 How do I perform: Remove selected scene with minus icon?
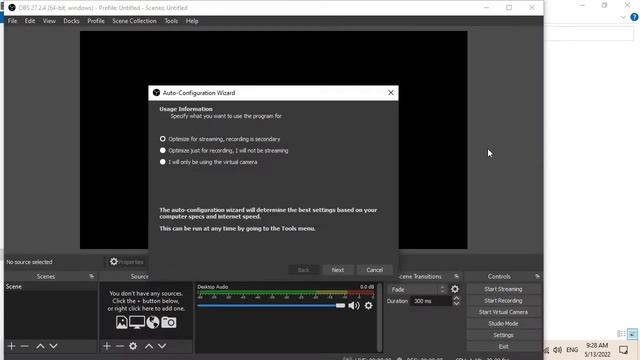click(24, 346)
